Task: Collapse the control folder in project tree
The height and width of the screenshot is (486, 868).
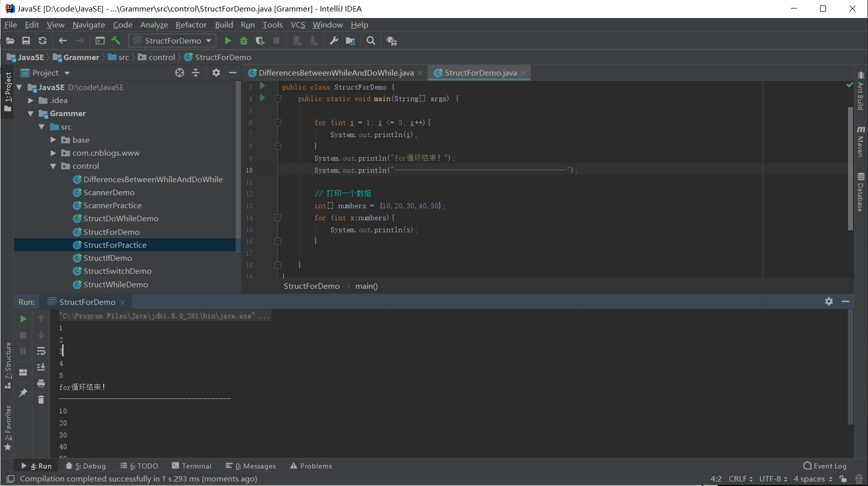Action: coord(53,166)
